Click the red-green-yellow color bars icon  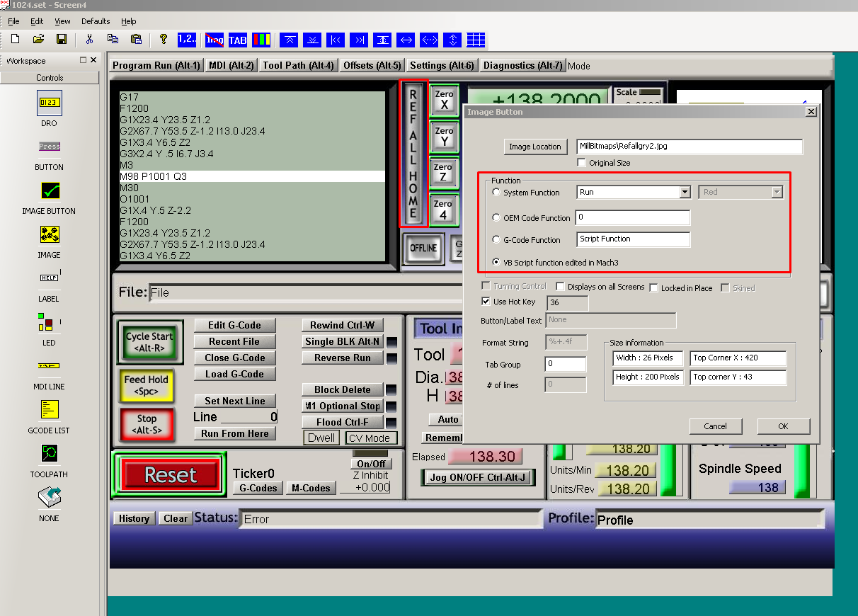click(x=261, y=40)
